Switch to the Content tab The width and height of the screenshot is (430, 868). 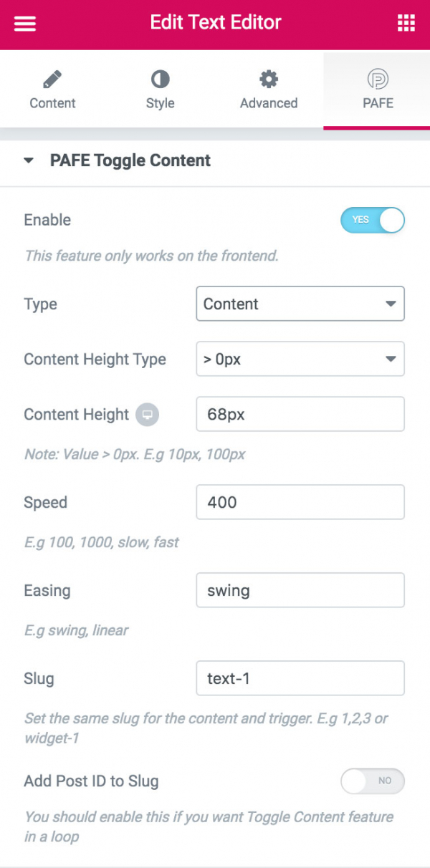coord(52,89)
